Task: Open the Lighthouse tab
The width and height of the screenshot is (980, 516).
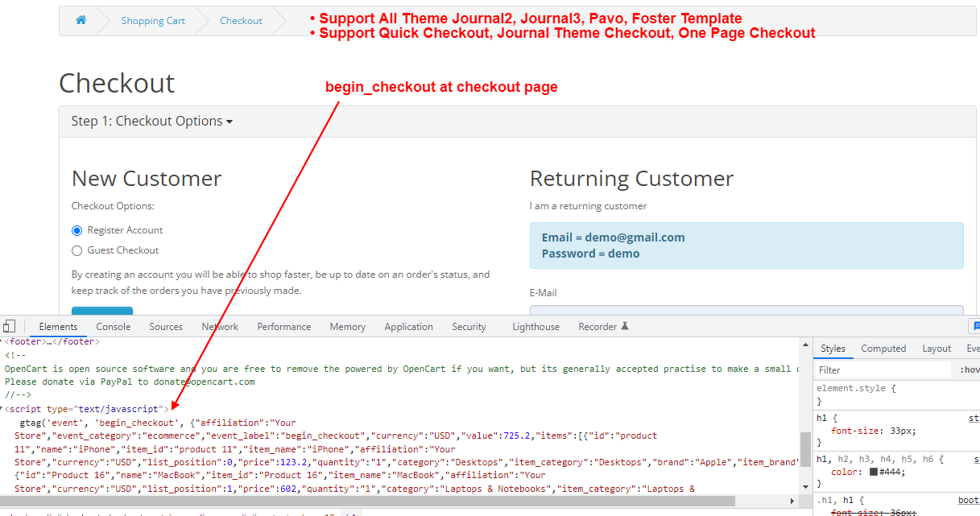Action: (x=535, y=327)
